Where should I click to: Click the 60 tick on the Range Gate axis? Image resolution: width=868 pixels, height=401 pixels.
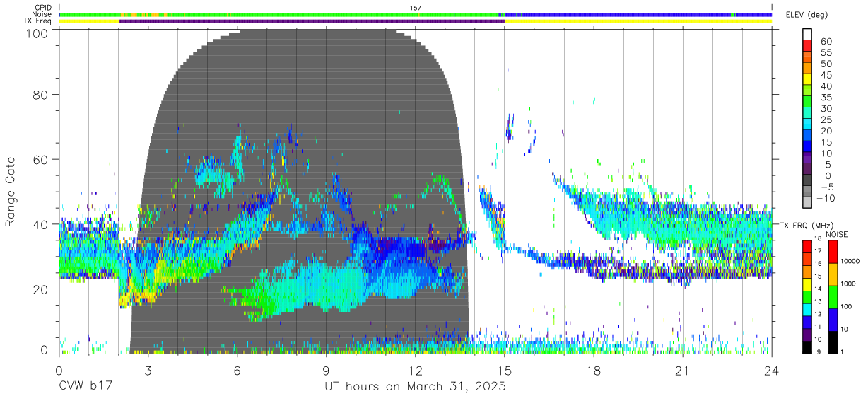(40, 159)
